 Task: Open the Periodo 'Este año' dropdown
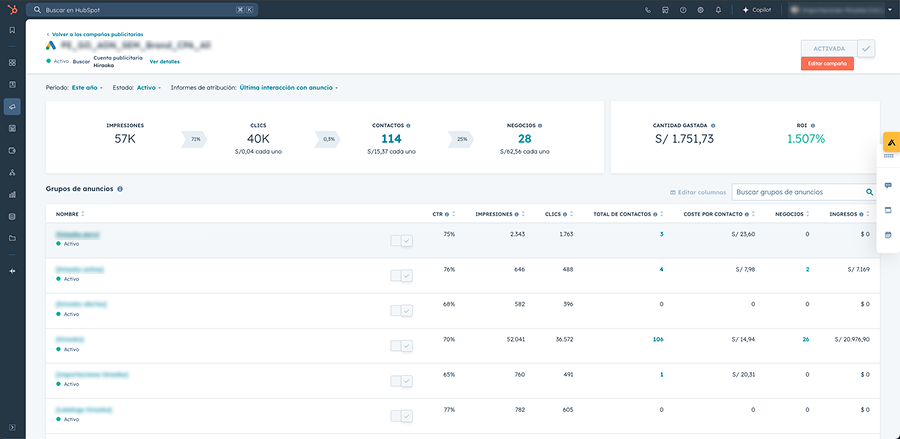click(87, 88)
